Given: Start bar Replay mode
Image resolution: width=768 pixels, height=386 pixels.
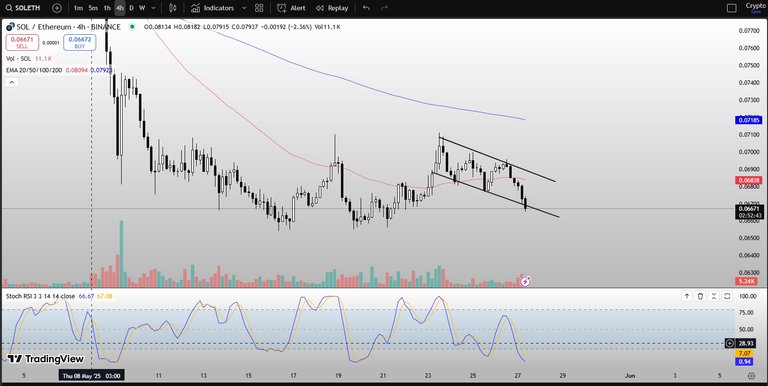Looking at the screenshot, I should [332, 8].
